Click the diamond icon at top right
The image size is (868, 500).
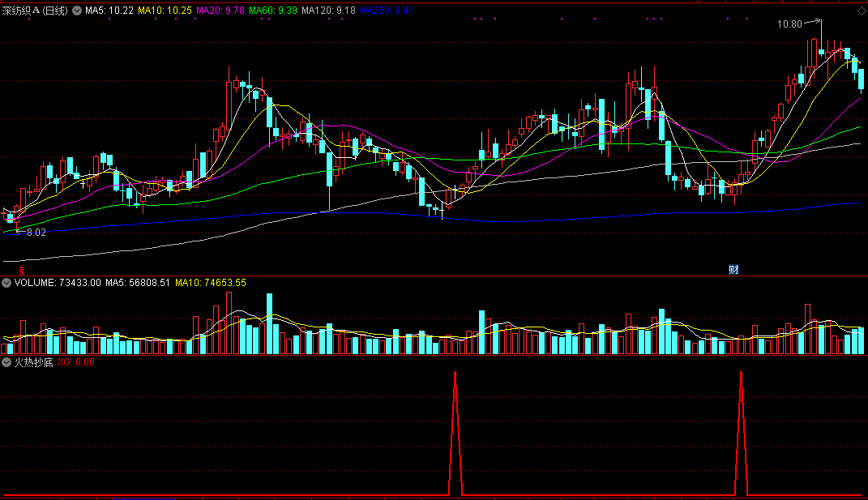tap(862, 11)
